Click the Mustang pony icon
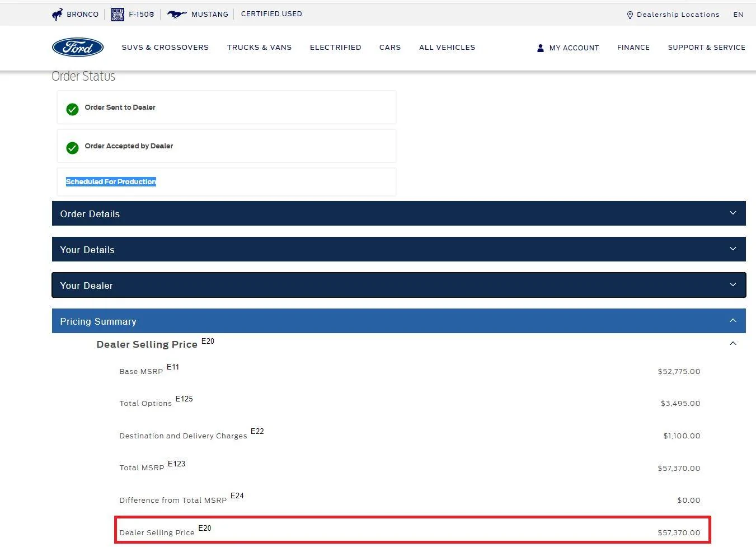 coord(177,15)
